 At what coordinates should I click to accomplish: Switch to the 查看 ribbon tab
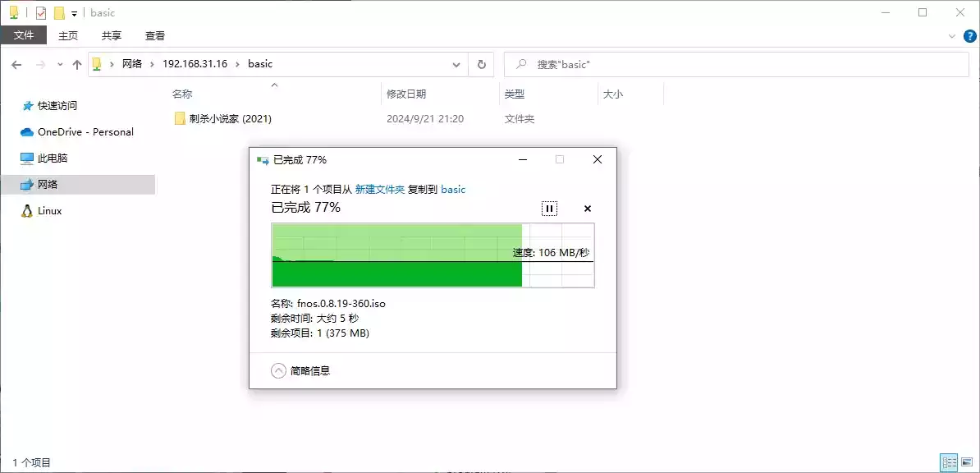pos(155,35)
